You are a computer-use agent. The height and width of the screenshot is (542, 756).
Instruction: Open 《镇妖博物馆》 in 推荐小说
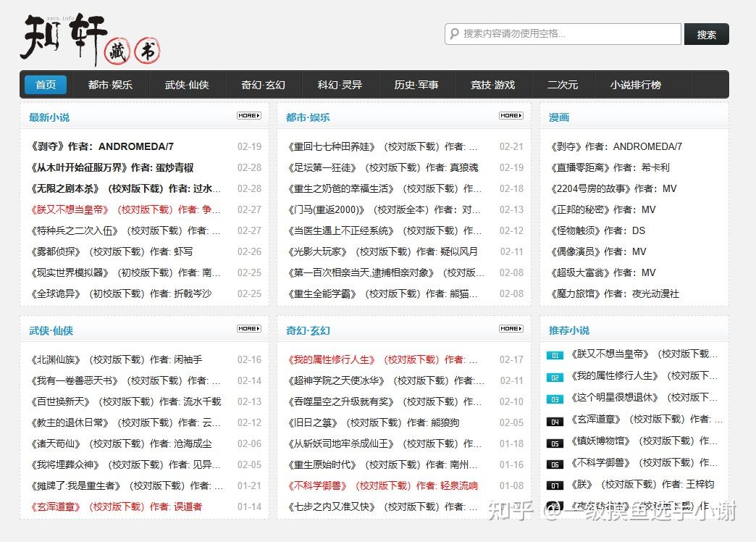[644, 441]
